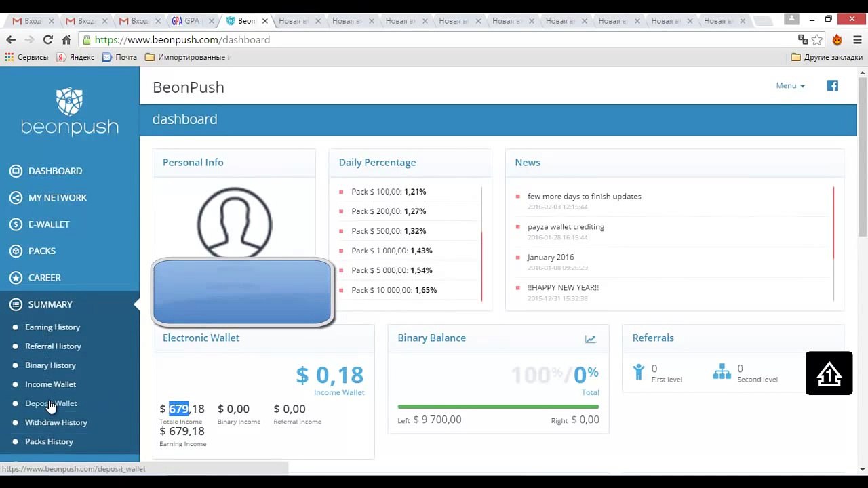
Task: Click the My Network share icon
Action: 16,198
